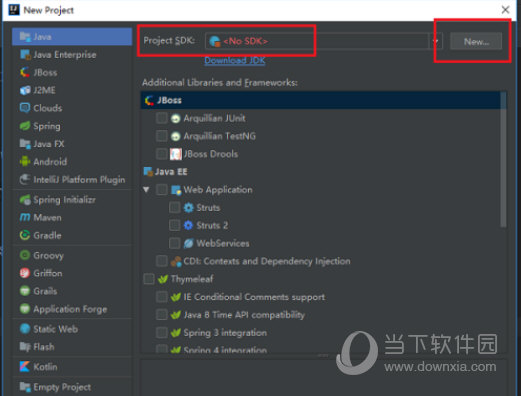Screen dimensions: 521x396
Task: Click the Groovy icon
Action: 25,255
